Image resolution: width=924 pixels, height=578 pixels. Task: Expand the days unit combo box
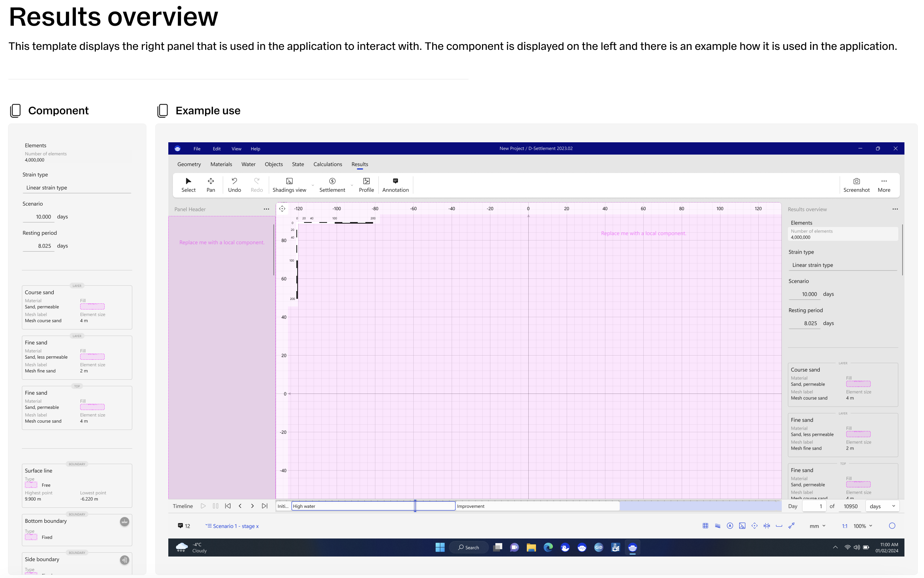point(882,506)
